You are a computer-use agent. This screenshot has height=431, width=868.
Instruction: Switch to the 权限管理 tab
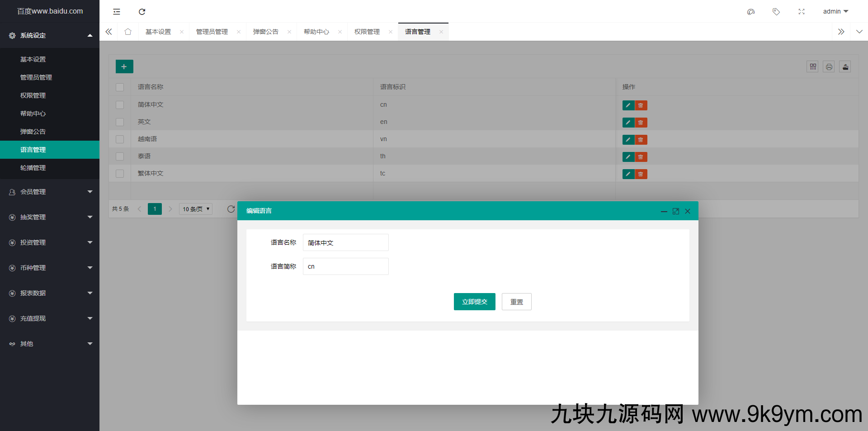point(367,32)
